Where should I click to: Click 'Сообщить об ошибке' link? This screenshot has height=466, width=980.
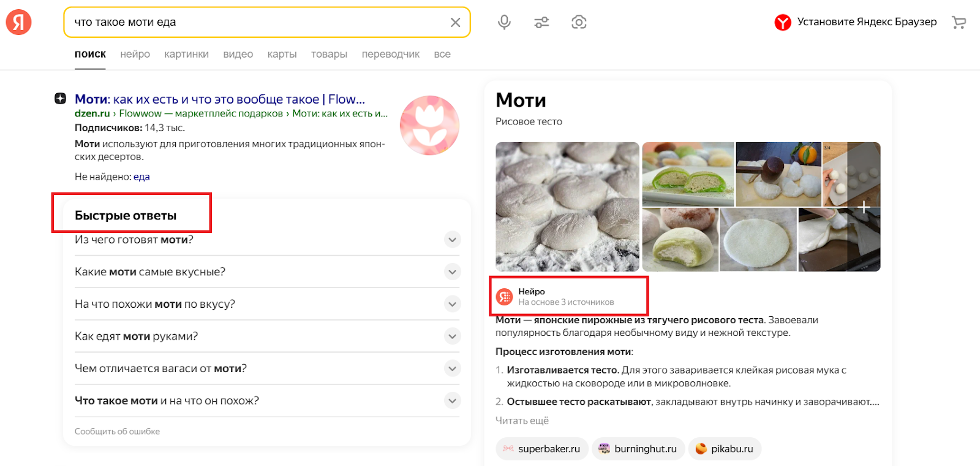tap(117, 432)
